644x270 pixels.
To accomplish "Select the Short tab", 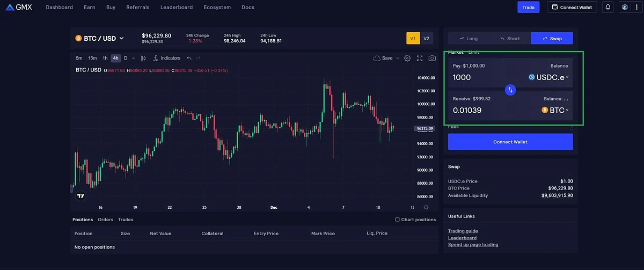I will coord(510,39).
